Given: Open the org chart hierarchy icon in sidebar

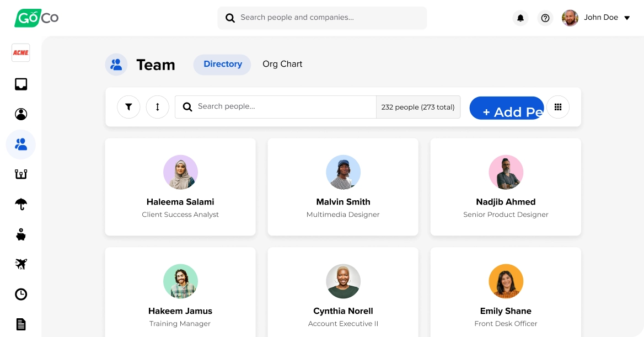Looking at the screenshot, I should tap(20, 173).
